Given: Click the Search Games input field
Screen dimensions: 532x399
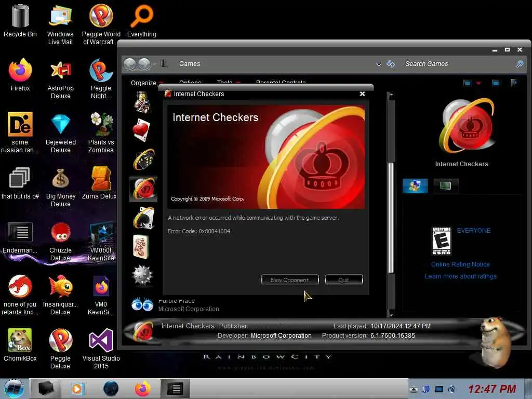Looking at the screenshot, I should pyautogui.click(x=458, y=64).
